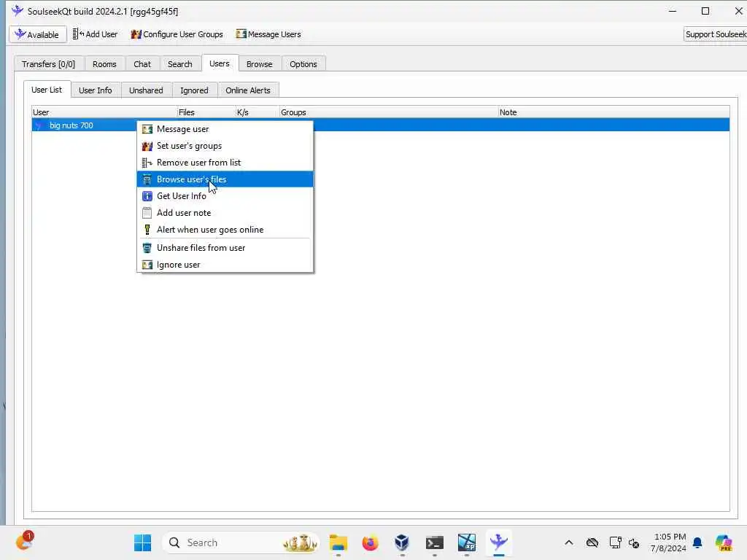Image resolution: width=747 pixels, height=560 pixels.
Task: Show hidden tray icons chevron
Action: click(569, 542)
